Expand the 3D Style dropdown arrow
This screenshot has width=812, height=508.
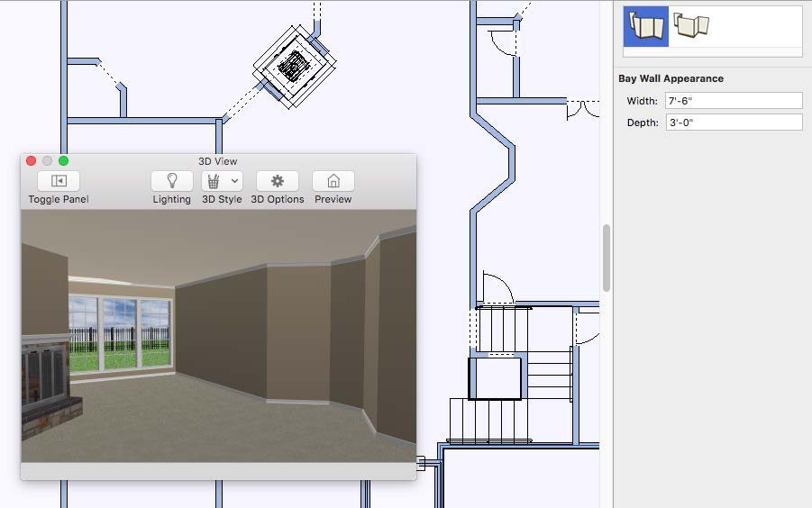tap(234, 181)
